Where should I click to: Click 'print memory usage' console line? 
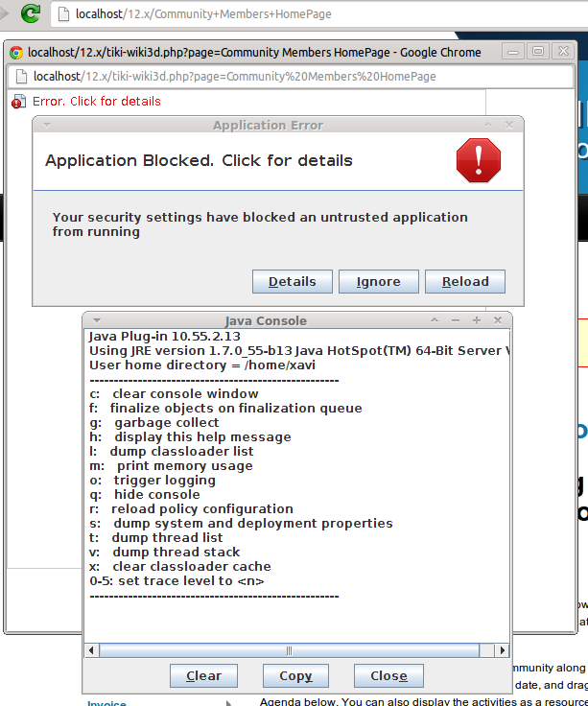coord(171,466)
